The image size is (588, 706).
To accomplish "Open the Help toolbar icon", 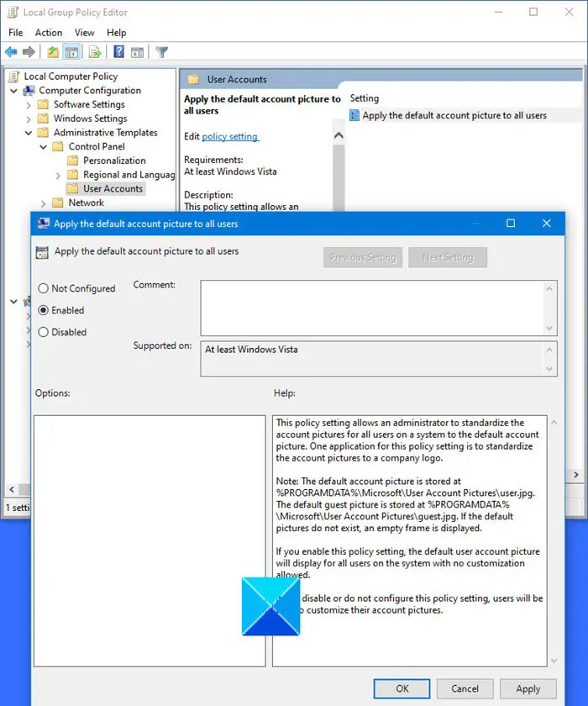I will point(118,52).
